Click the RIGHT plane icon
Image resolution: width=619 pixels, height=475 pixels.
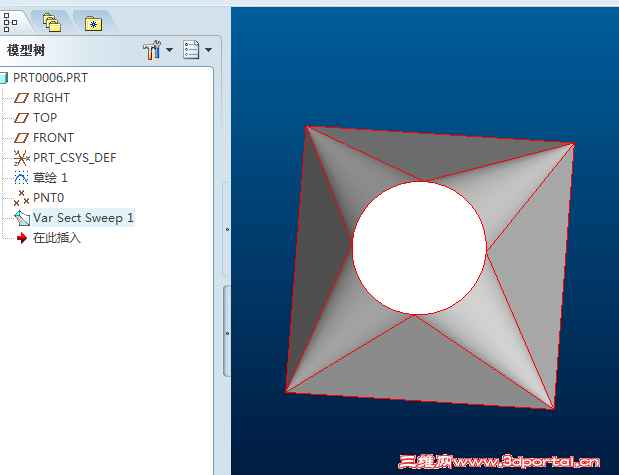tap(21, 98)
